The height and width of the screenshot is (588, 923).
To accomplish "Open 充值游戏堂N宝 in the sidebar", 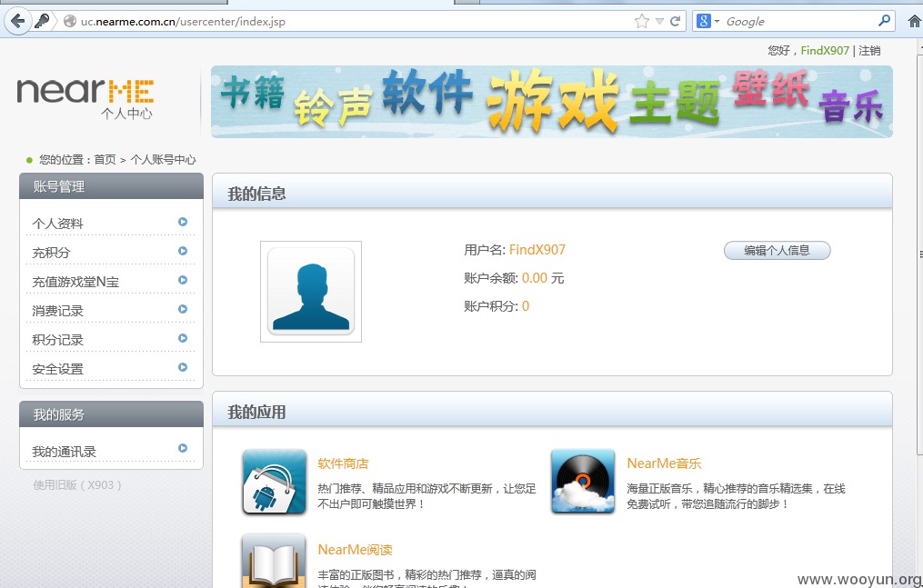I will coord(75,282).
